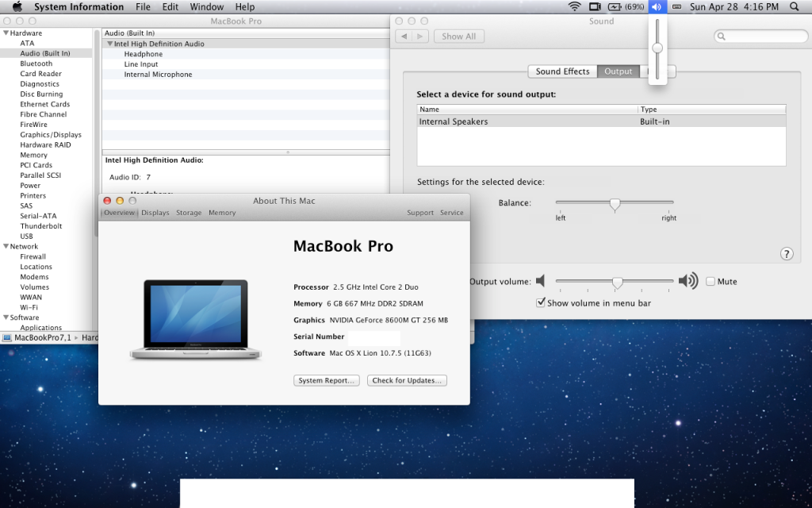
Task: Open Spotlight search magnifier icon
Action: pos(795,7)
